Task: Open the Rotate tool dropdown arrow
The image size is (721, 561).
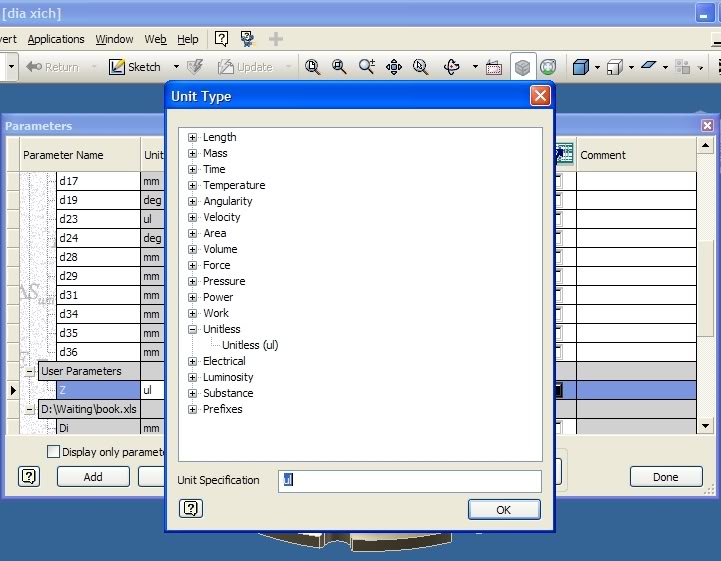Action: 475,67
